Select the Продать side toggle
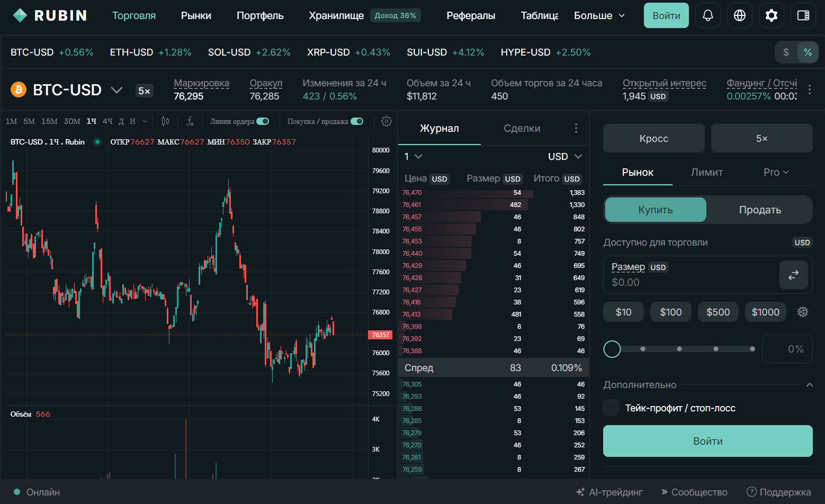The image size is (825, 504). pyautogui.click(x=760, y=210)
